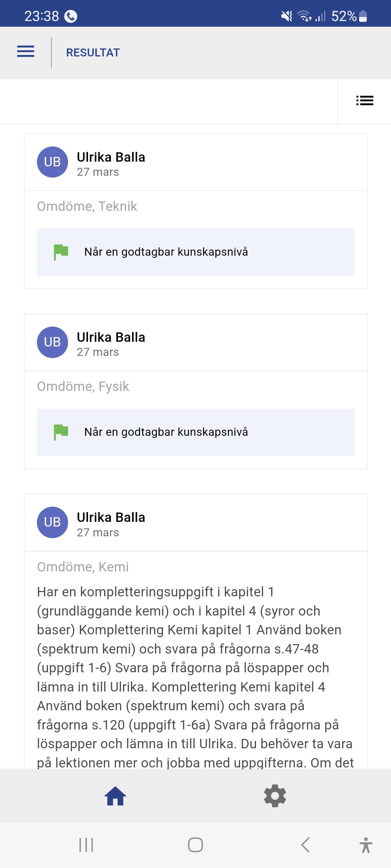Tap the 'Omdöme, Fysik' heading

pyautogui.click(x=83, y=386)
